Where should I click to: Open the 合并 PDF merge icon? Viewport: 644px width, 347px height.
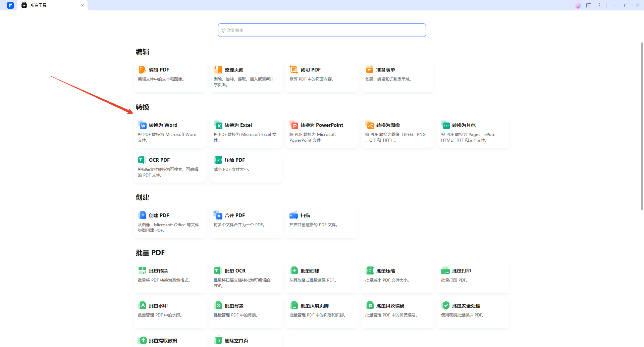[218, 215]
